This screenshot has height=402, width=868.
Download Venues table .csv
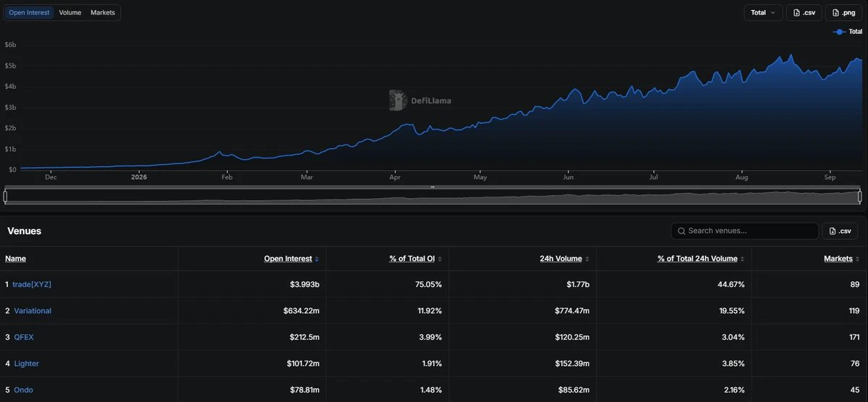(x=841, y=231)
